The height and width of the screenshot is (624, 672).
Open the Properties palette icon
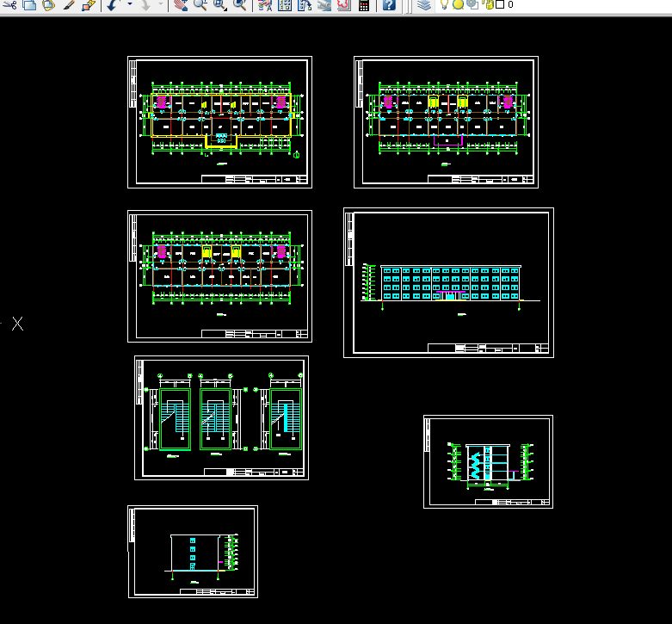(x=265, y=5)
